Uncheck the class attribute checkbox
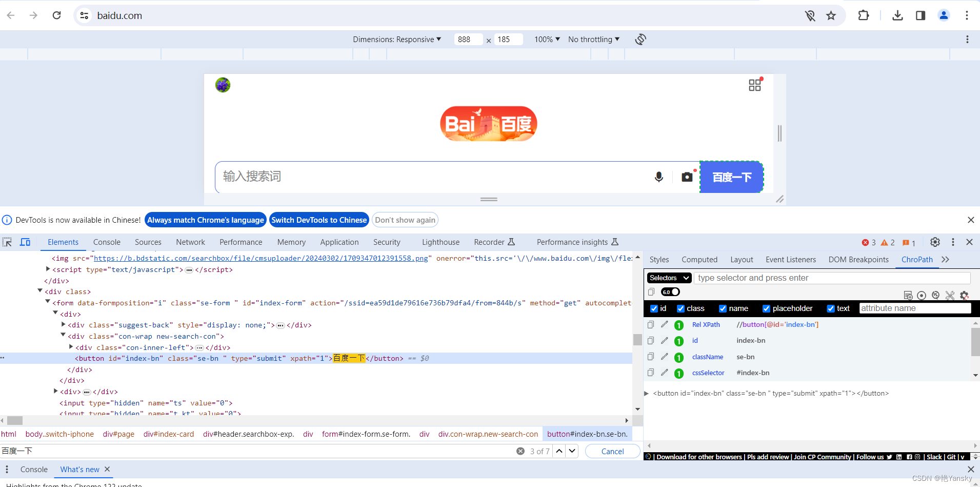This screenshot has width=980, height=487. coord(681,308)
